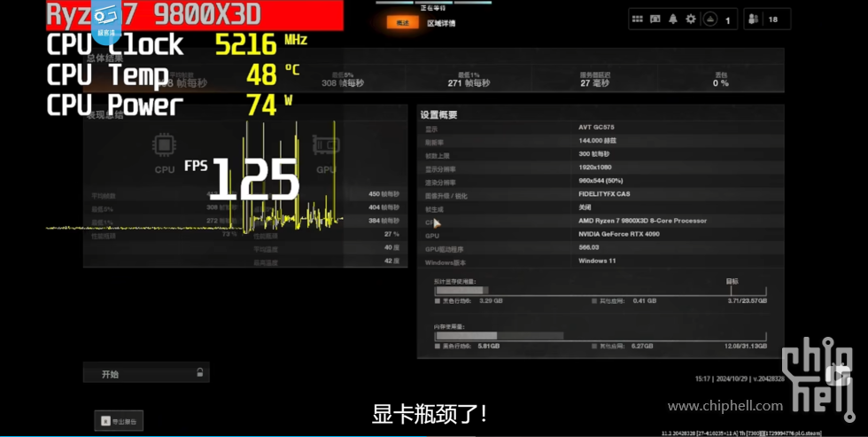Click the 关闭 frame generation value
This screenshot has width=868, height=437.
coord(585,207)
